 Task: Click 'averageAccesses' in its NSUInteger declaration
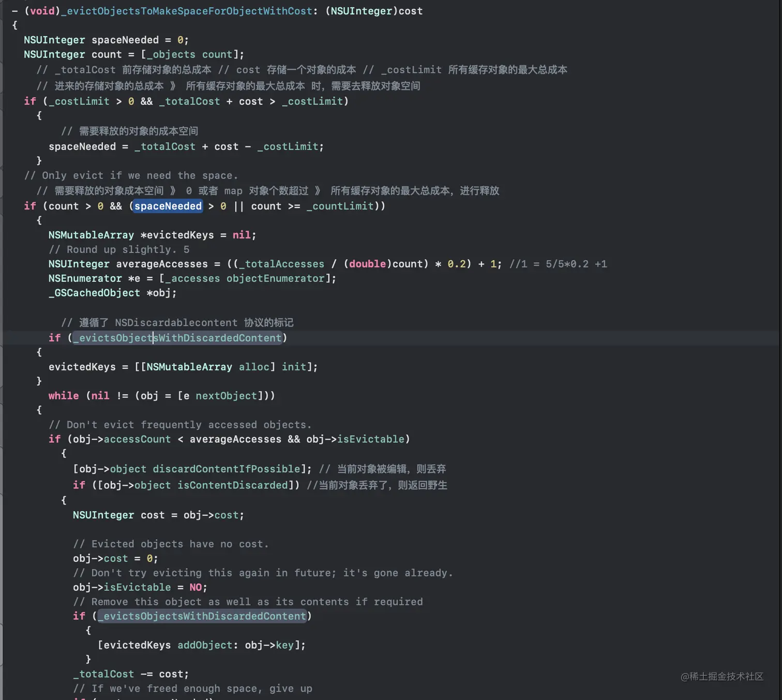pos(162,264)
